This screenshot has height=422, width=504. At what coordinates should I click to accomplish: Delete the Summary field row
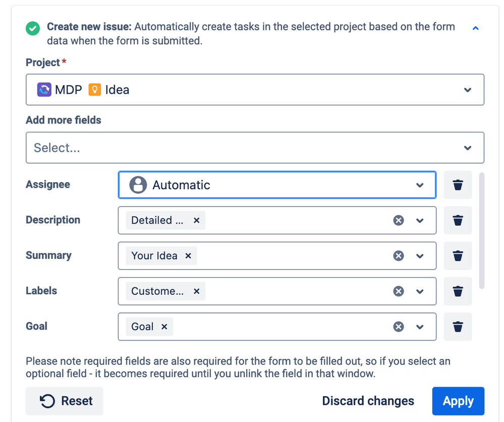[x=458, y=255]
